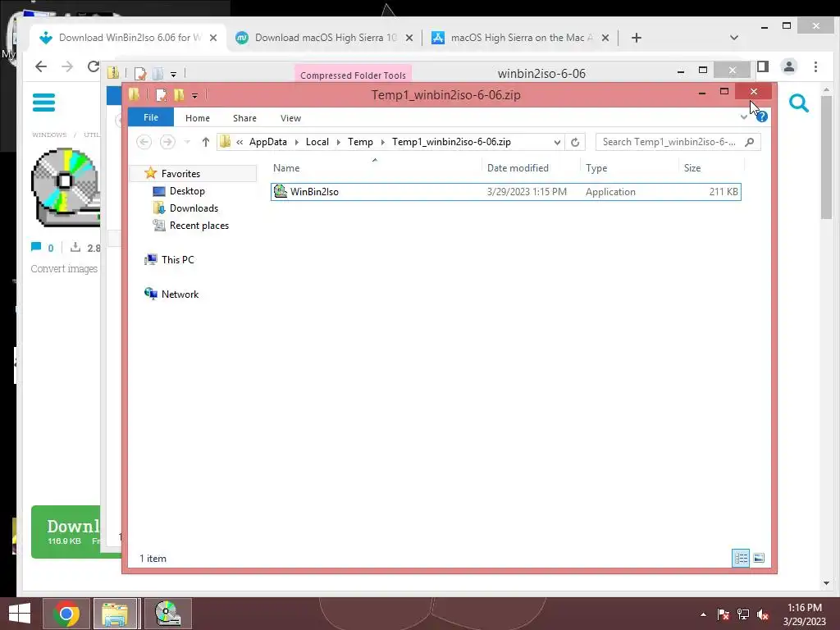Open the Home ribbon tab
Viewport: 840px width, 630px height.
point(197,118)
